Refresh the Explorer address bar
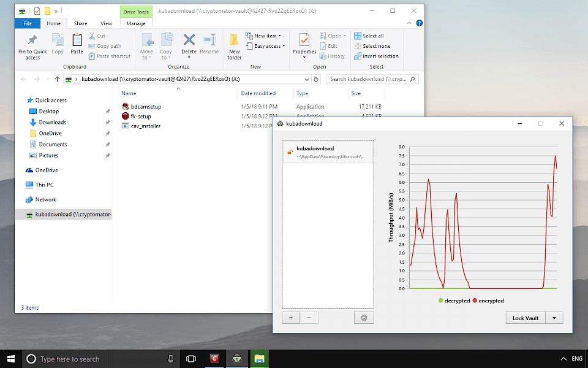This screenshot has width=588, height=368. [316, 79]
